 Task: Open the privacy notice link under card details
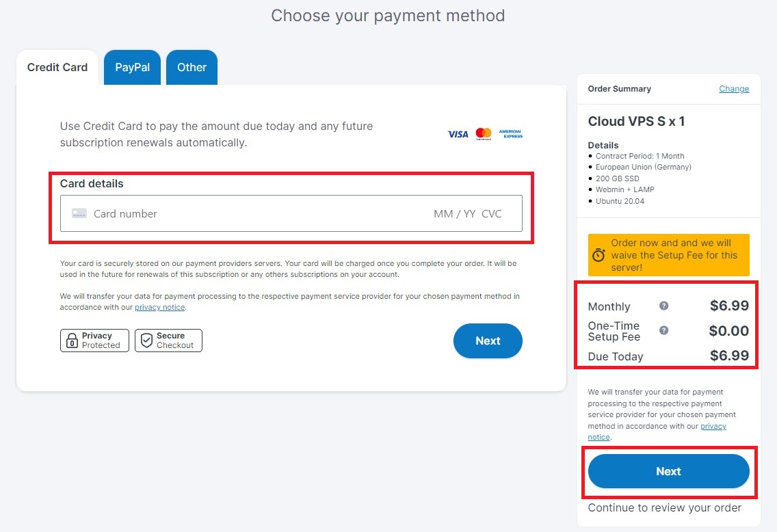click(x=159, y=307)
